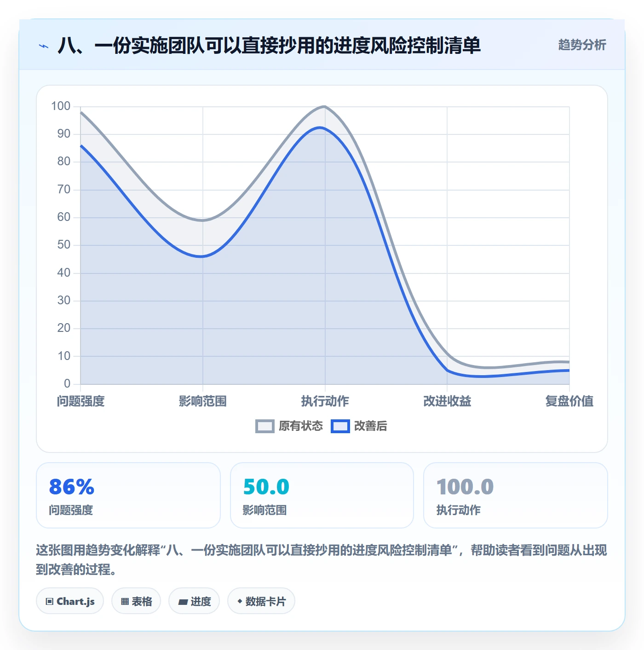Image resolution: width=644 pixels, height=650 pixels.
Task: Click the 改进收益 axis label
Action: [x=447, y=401]
